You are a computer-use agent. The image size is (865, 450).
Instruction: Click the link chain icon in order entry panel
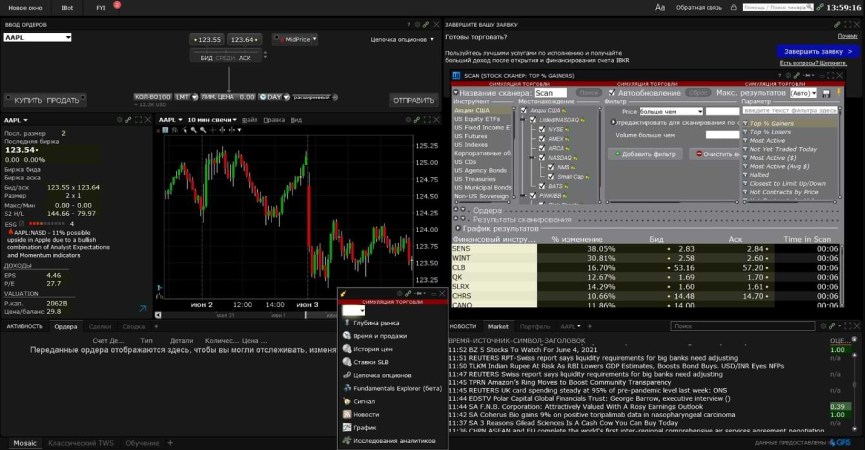click(426, 25)
